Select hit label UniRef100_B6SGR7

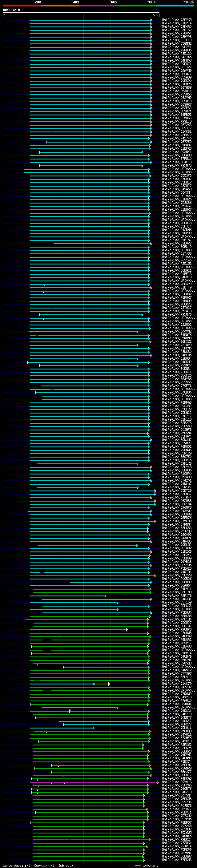(x=177, y=104)
